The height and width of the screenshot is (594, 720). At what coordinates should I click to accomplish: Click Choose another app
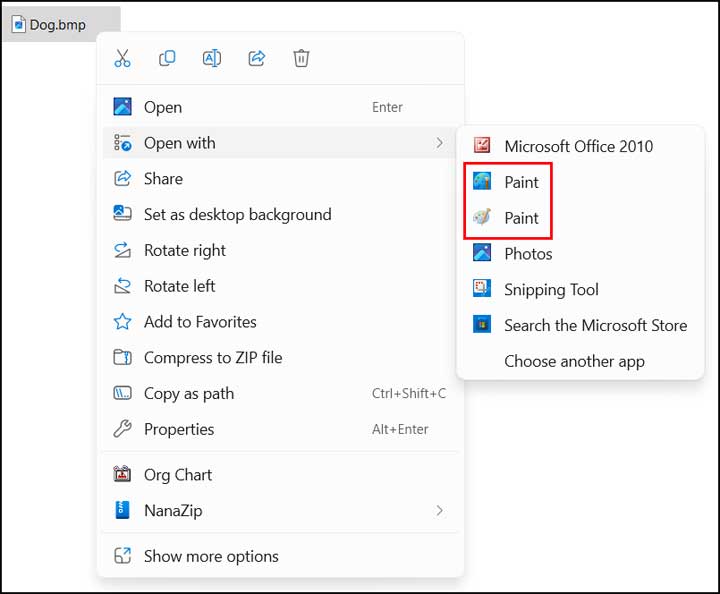pyautogui.click(x=580, y=361)
